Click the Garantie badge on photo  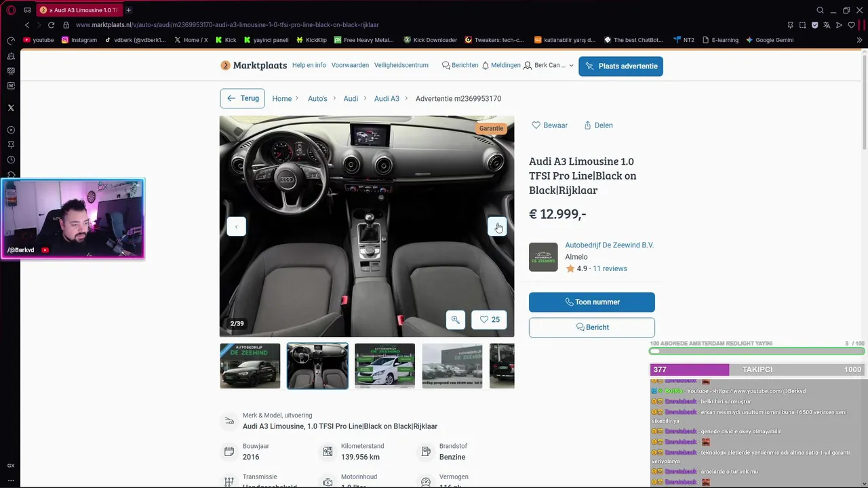pyautogui.click(x=491, y=128)
